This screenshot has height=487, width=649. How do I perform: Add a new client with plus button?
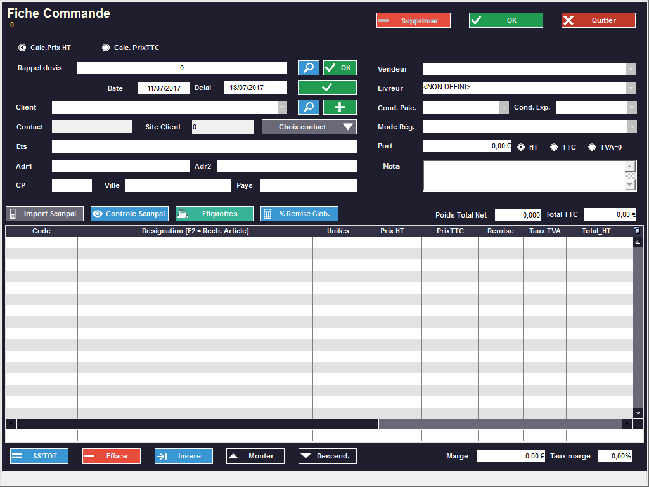339,107
